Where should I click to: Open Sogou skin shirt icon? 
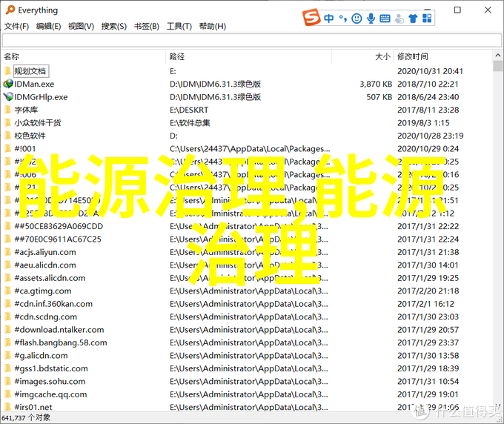413,19
